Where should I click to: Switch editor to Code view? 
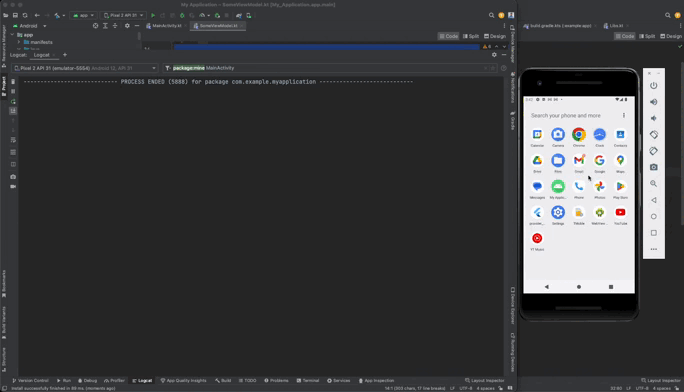448,36
